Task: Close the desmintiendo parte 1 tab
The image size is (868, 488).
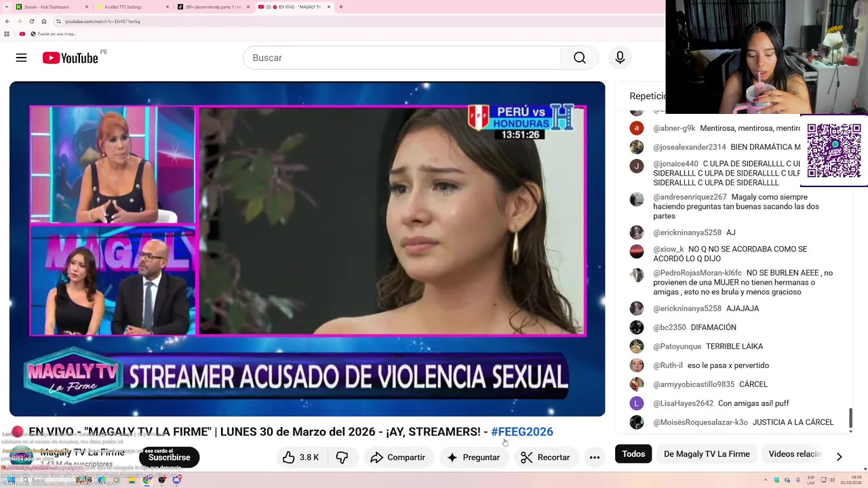Action: click(x=249, y=7)
